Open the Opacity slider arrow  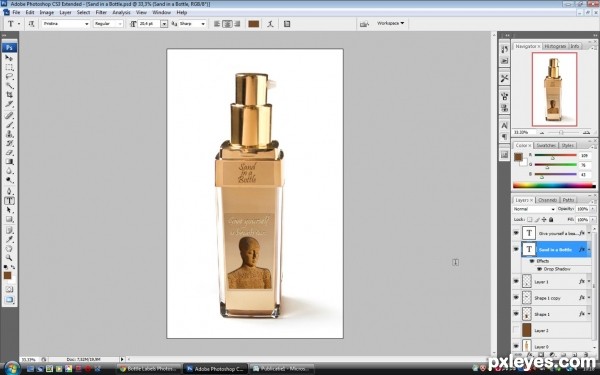click(x=593, y=209)
